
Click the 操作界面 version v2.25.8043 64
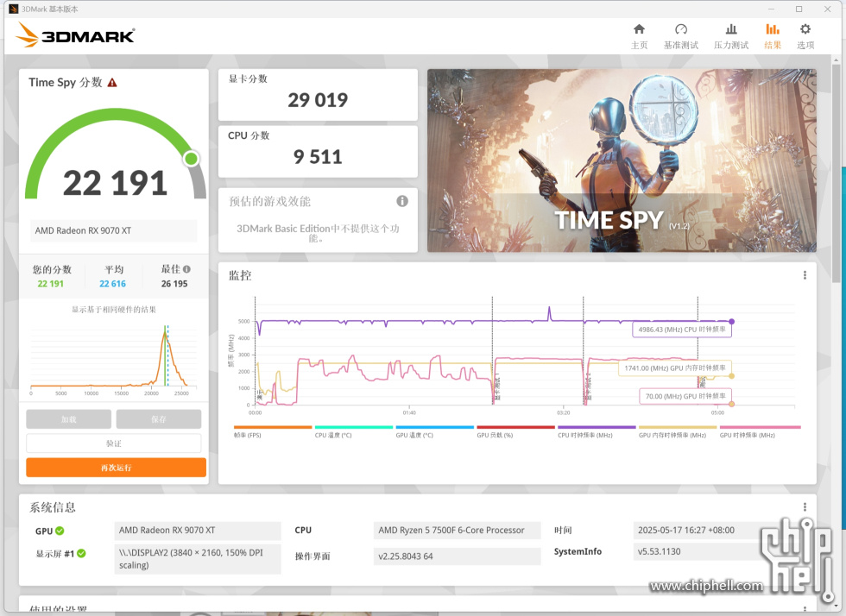(x=457, y=556)
